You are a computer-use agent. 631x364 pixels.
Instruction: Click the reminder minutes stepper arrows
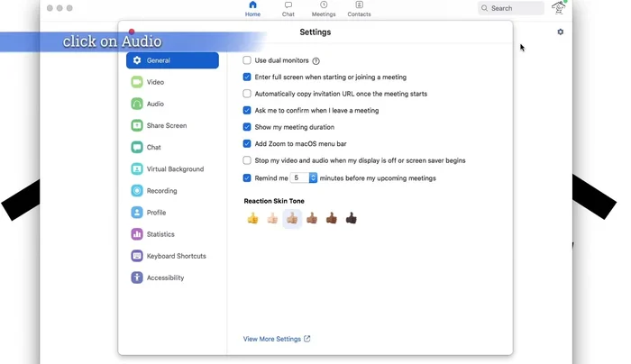[314, 178]
